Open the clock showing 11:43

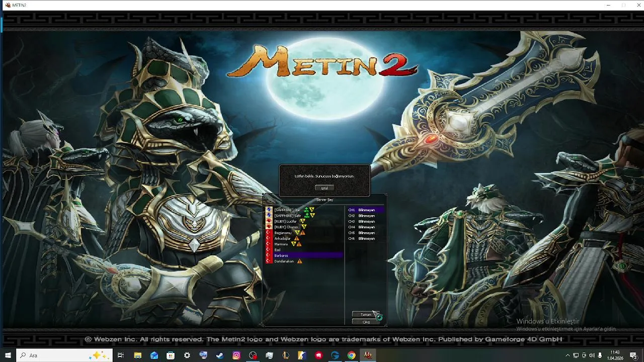(615, 355)
